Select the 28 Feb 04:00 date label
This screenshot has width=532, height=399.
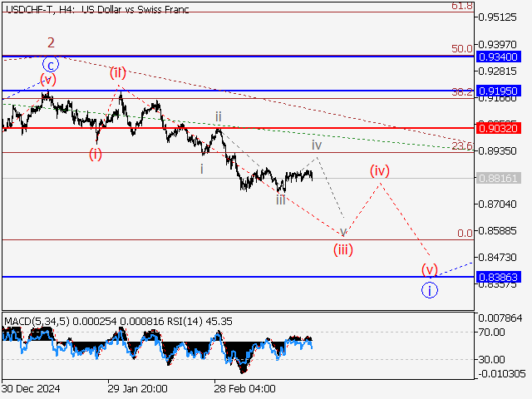pos(244,388)
